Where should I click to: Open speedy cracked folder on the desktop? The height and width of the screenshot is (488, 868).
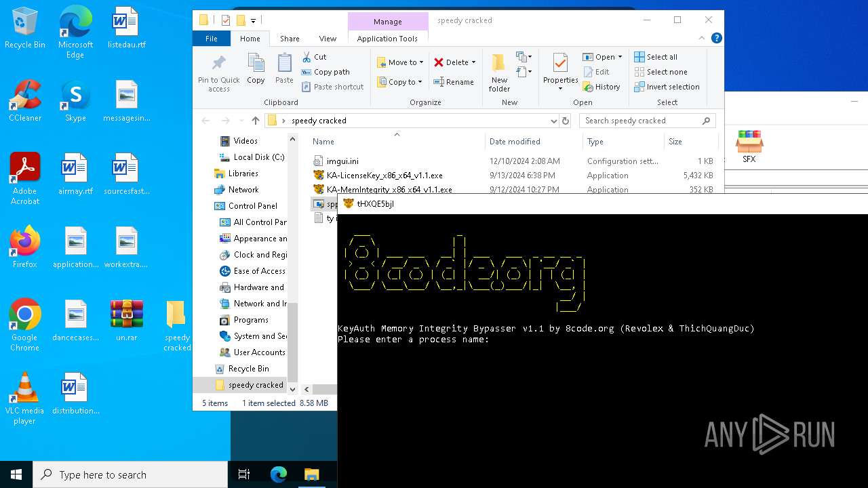[176, 325]
